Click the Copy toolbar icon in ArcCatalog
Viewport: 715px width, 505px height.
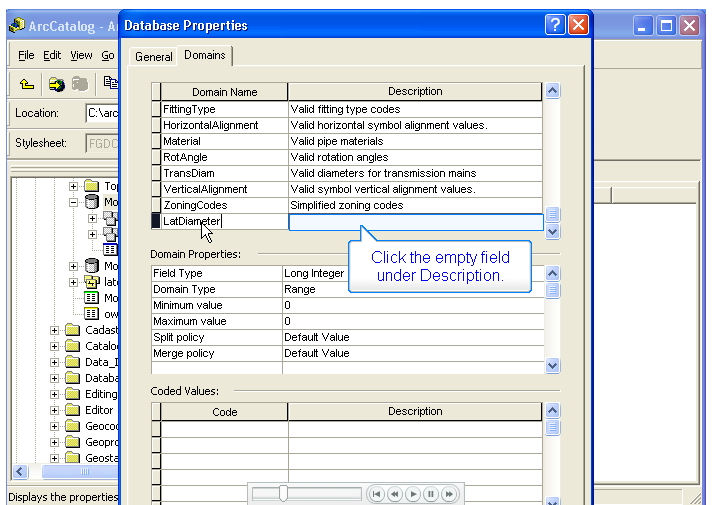click(x=111, y=83)
